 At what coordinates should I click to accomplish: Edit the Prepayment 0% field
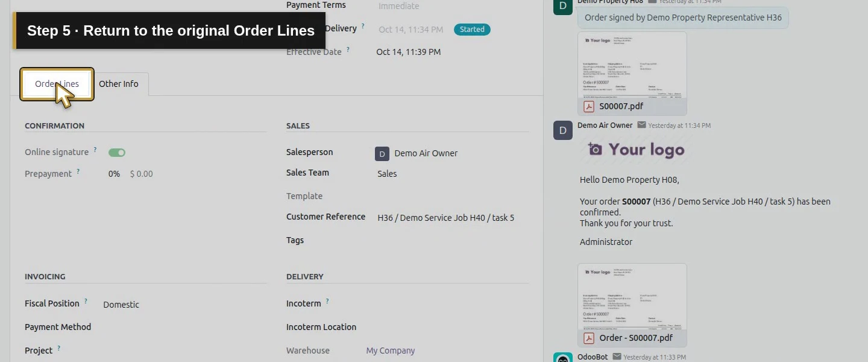[114, 174]
